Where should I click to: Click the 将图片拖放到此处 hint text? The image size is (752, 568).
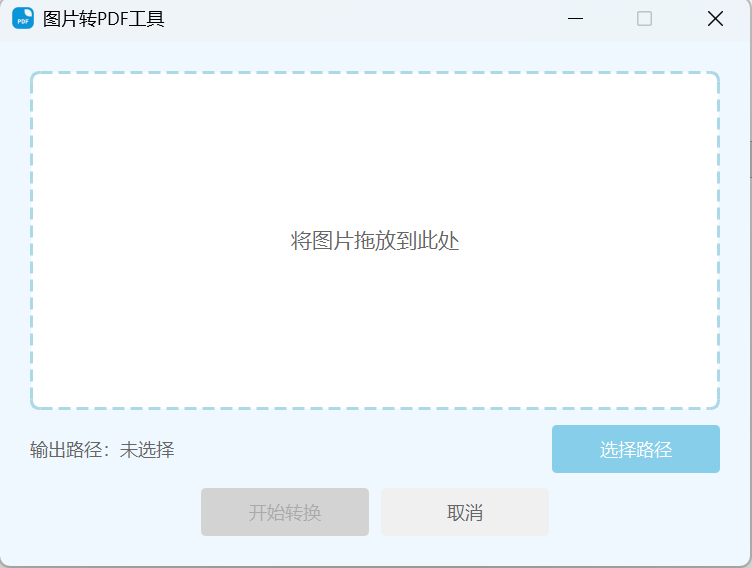click(x=375, y=241)
